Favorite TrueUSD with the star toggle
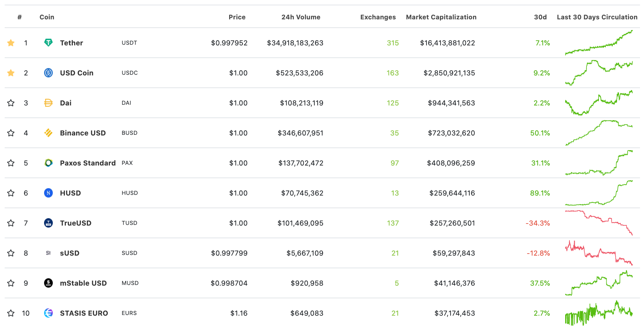The width and height of the screenshot is (644, 327). pyautogui.click(x=11, y=223)
